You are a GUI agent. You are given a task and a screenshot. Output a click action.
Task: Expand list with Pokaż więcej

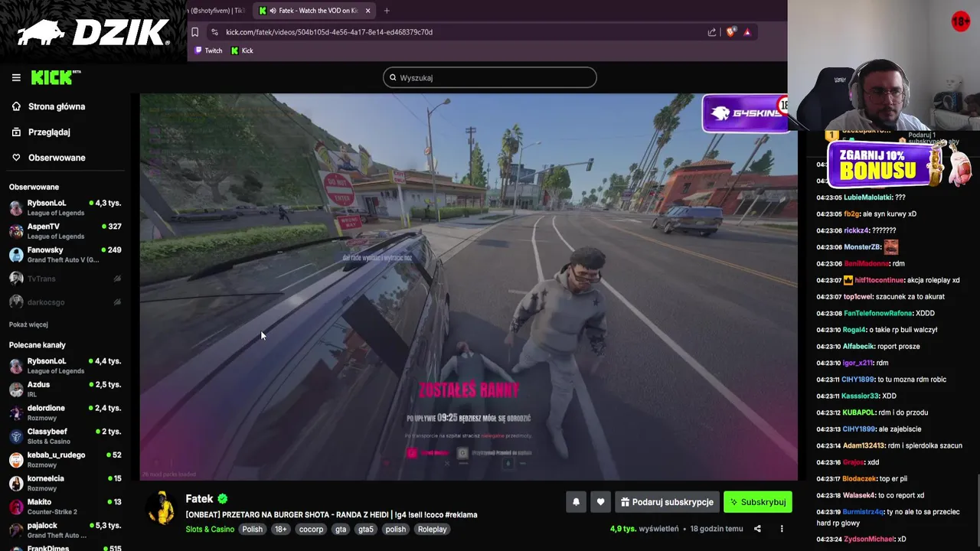[28, 324]
